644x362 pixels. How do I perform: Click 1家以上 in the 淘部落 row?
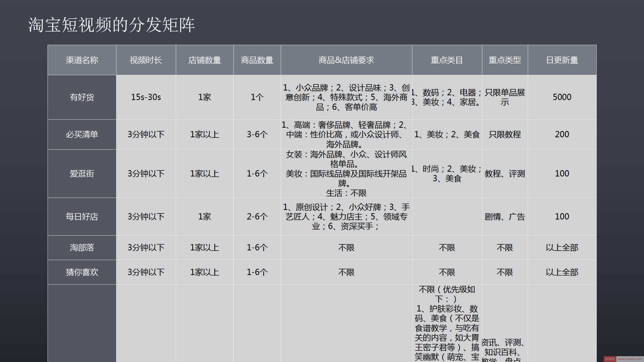(x=205, y=248)
